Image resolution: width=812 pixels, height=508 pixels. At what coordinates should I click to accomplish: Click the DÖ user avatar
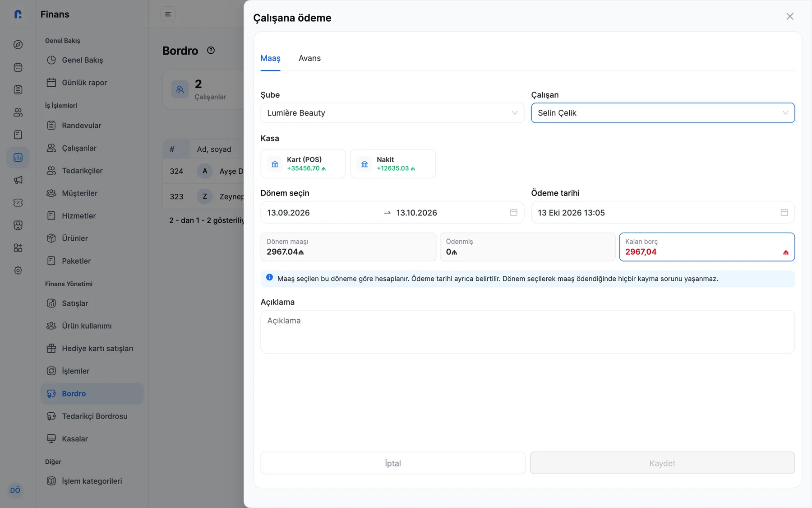[x=15, y=490]
